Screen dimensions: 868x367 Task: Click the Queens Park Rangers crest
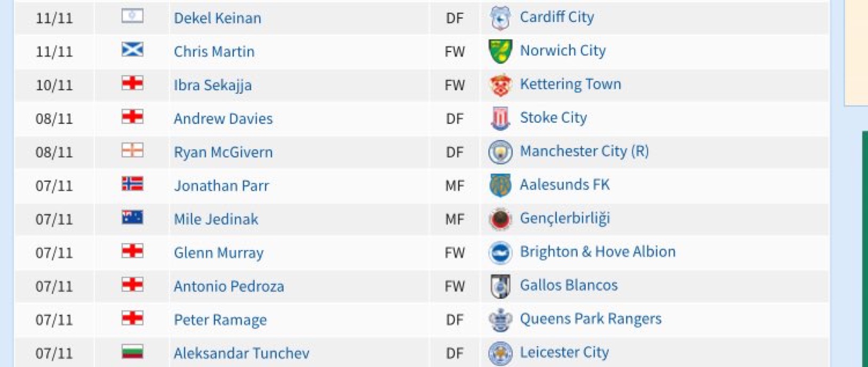click(500, 320)
